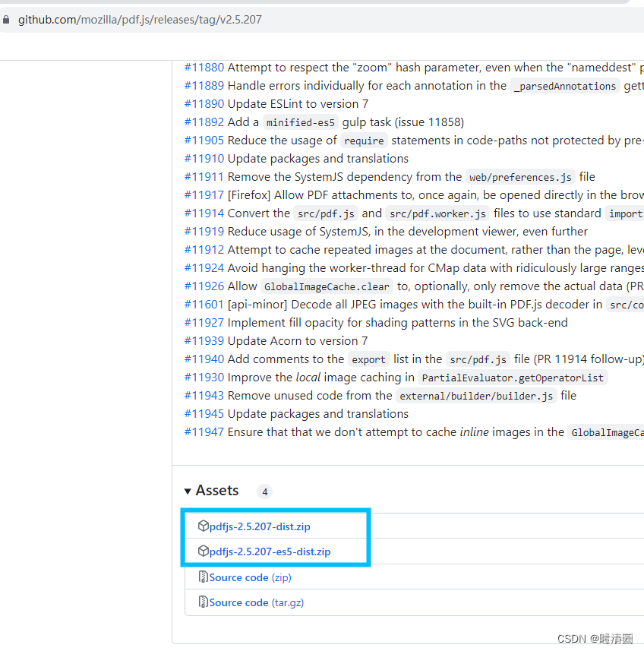Click the lock icon in address bar
644x651 pixels.
[x=6, y=20]
